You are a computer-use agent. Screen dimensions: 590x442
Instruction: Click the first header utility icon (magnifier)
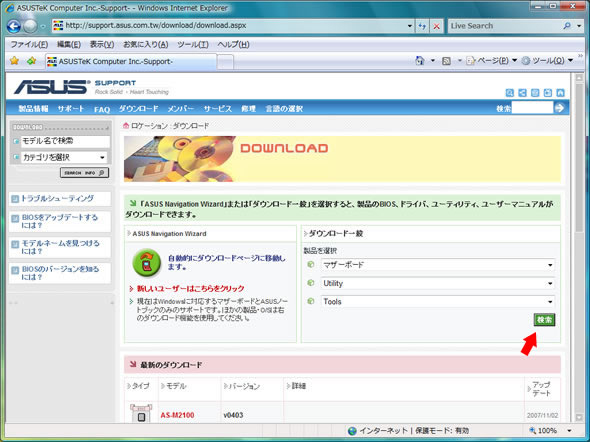pyautogui.click(x=509, y=93)
